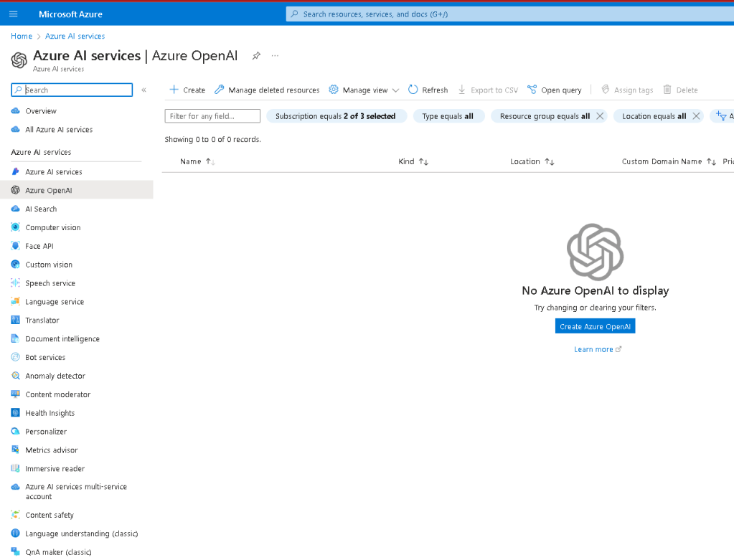Click the Speech service waveform icon

[16, 283]
